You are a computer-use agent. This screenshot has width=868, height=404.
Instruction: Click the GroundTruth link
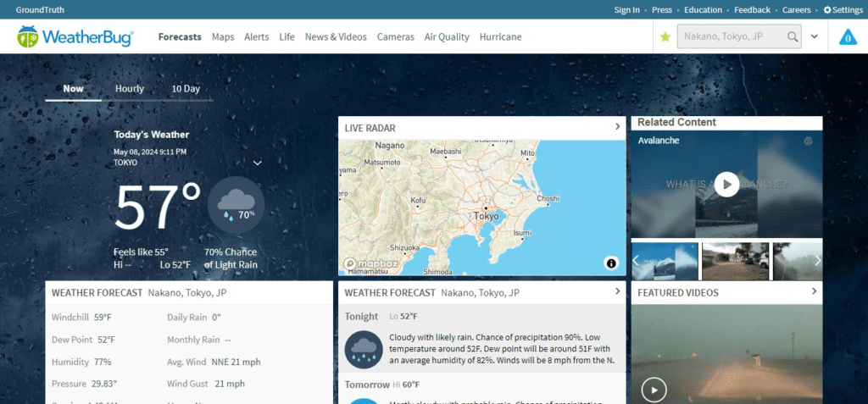click(40, 10)
